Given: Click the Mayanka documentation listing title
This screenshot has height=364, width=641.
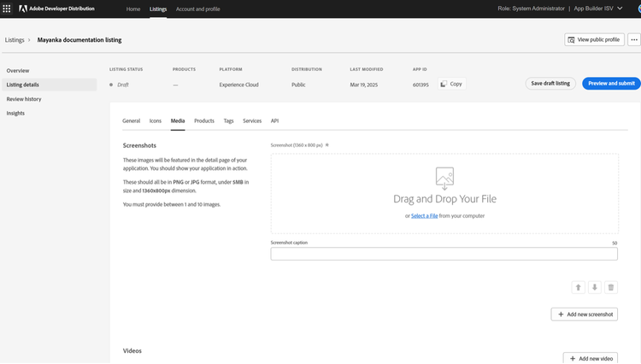Looking at the screenshot, I should click(x=79, y=40).
